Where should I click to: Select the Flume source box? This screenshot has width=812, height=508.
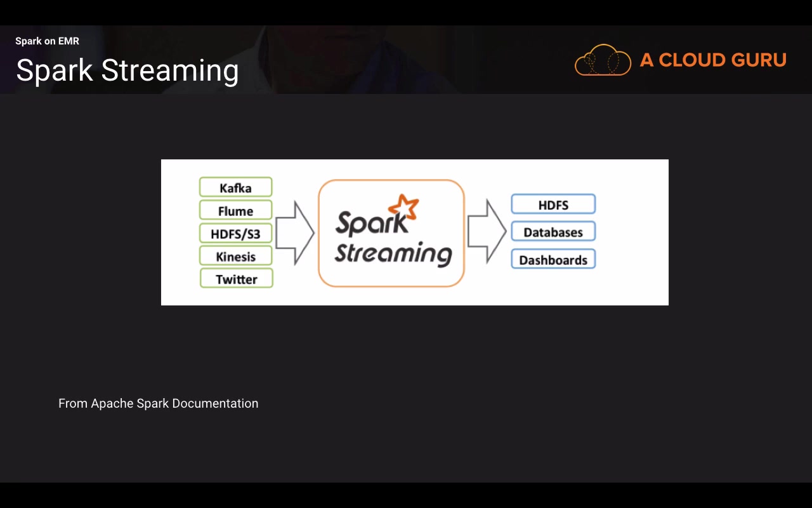click(x=235, y=210)
